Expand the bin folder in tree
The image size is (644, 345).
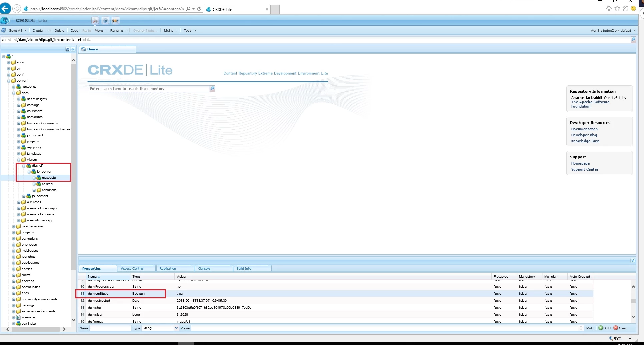coord(9,69)
